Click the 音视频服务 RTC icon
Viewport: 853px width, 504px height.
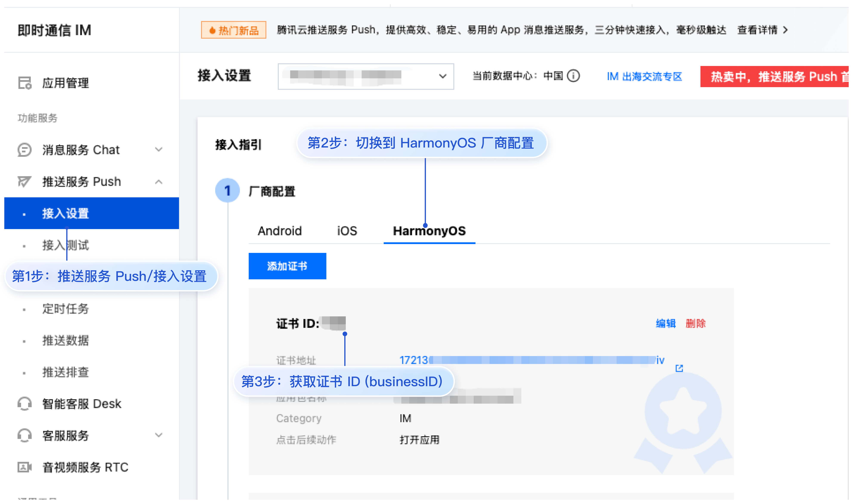tap(25, 467)
